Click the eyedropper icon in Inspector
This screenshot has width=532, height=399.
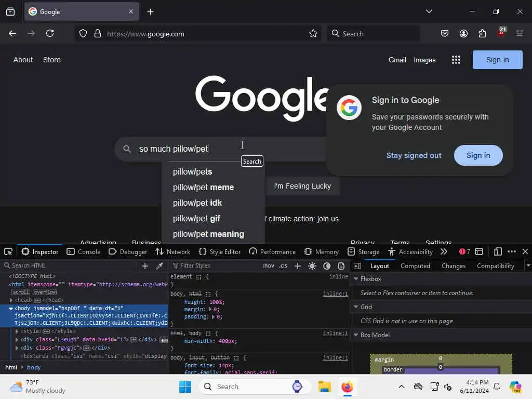(x=159, y=266)
